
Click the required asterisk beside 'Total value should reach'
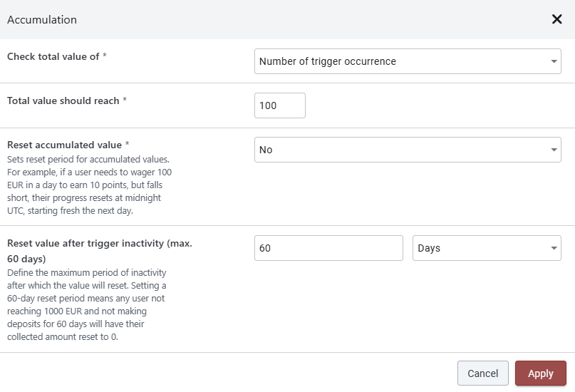pyautogui.click(x=125, y=100)
